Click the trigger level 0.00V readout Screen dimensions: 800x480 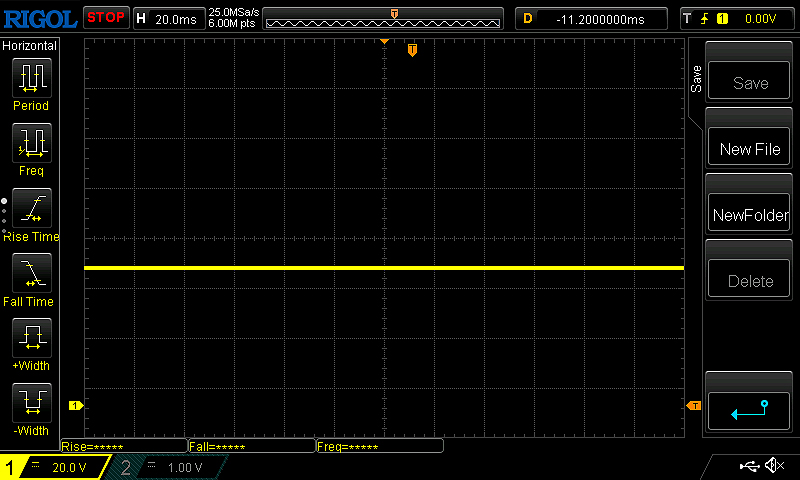760,19
